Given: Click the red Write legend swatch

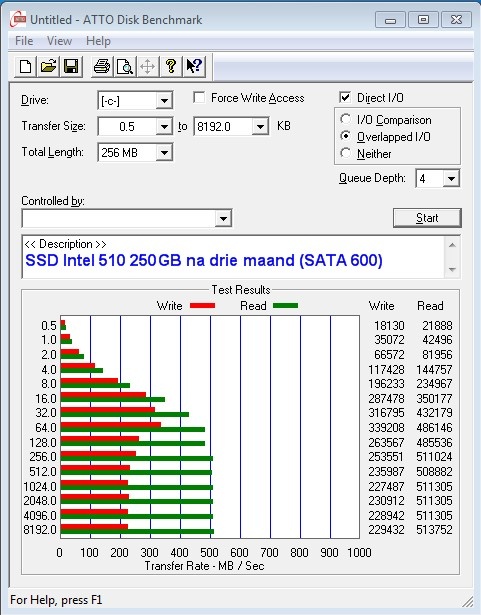Looking at the screenshot, I should coord(202,306).
